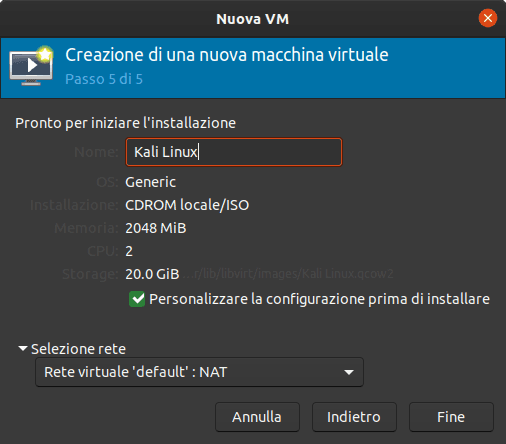The image size is (506, 444).
Task: Click the OS value Generic
Action: pyautogui.click(x=150, y=182)
